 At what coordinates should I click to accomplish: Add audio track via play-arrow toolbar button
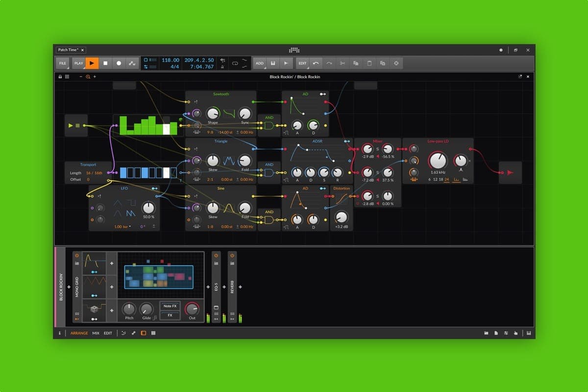tap(286, 63)
